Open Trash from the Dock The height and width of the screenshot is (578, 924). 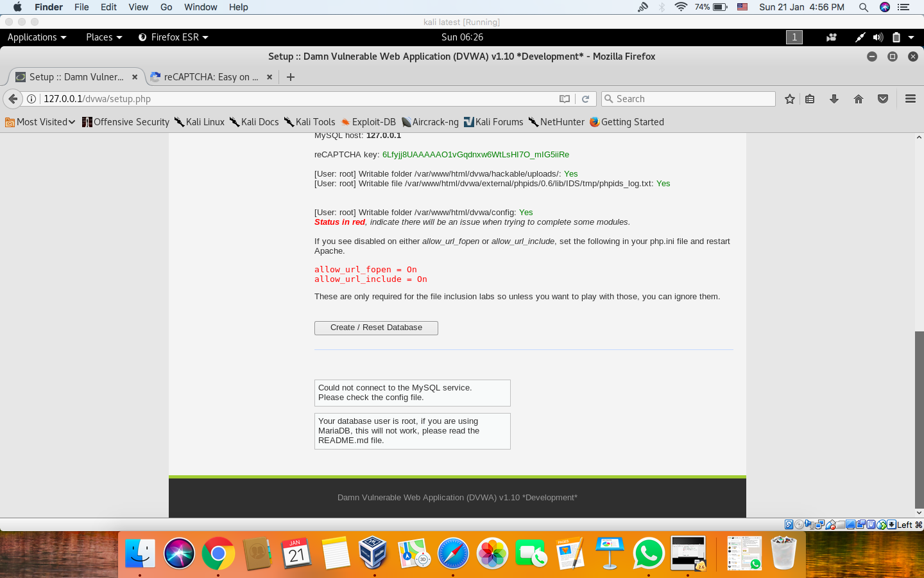pos(783,553)
